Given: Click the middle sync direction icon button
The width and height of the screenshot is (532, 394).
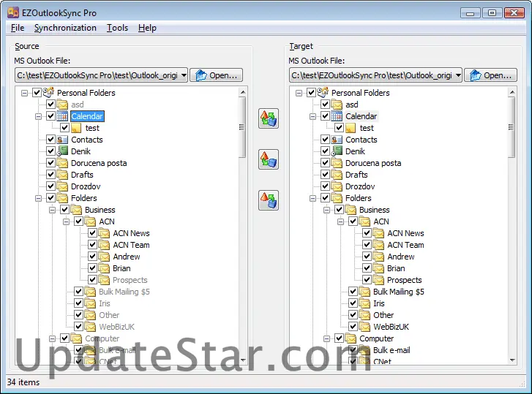Looking at the screenshot, I should click(x=269, y=159).
